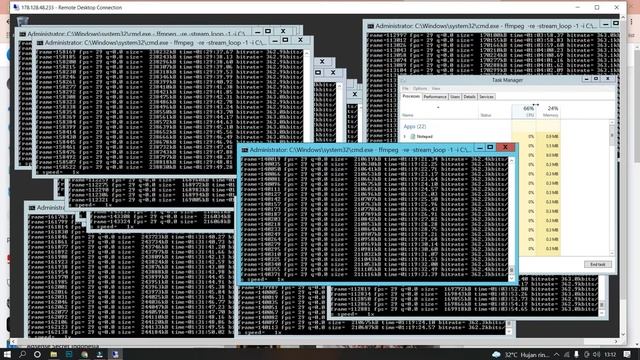This screenshot has width=640, height=360.
Task: Switch to the Details tab in Task Manager
Action: tap(469, 97)
